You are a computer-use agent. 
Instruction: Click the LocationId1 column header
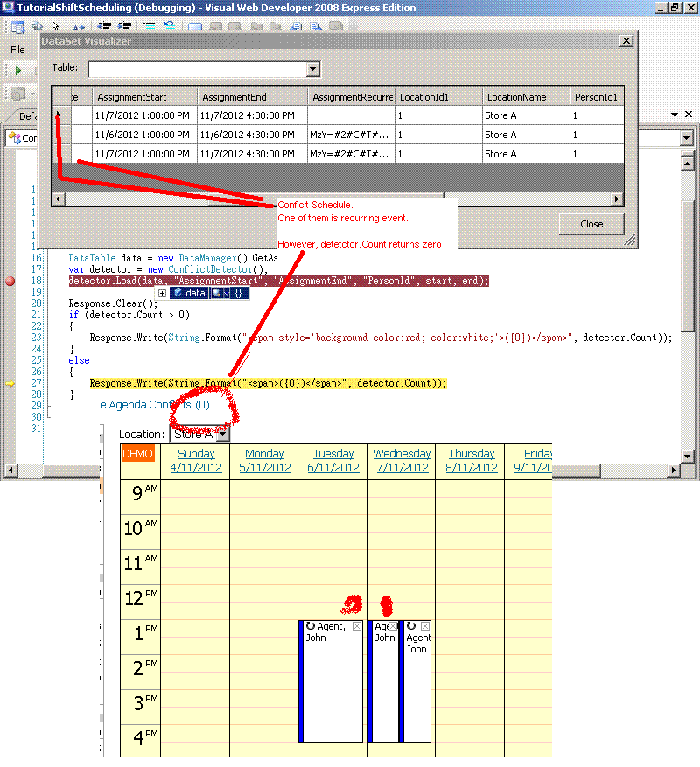pos(438,97)
